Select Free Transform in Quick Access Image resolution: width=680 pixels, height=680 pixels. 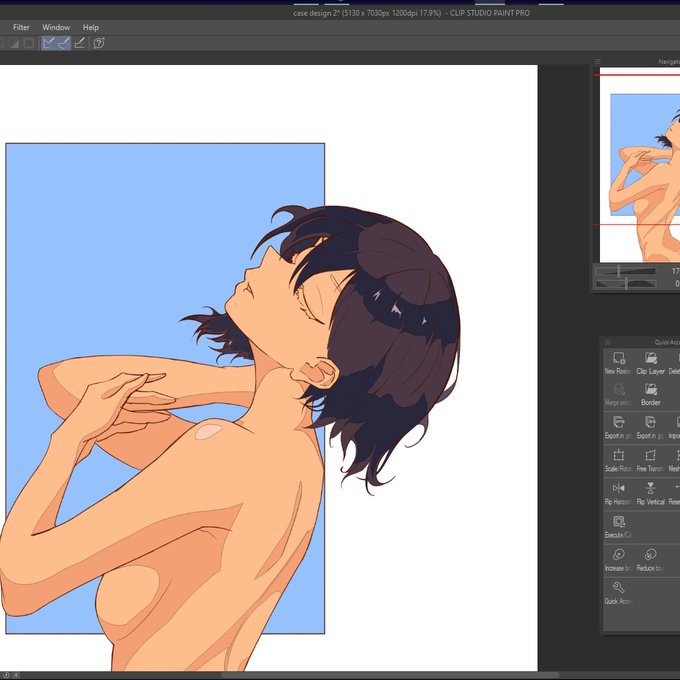(x=650, y=460)
